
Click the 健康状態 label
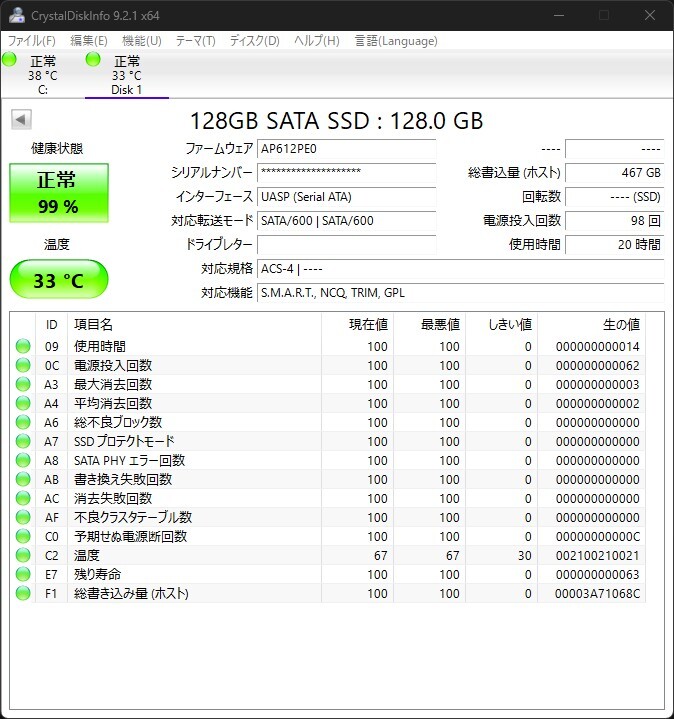57,148
